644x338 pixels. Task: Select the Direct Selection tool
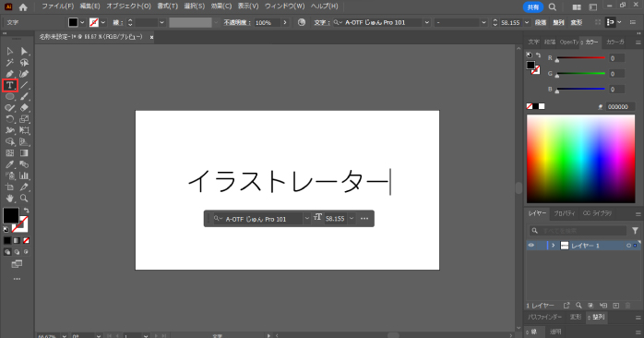(24, 52)
